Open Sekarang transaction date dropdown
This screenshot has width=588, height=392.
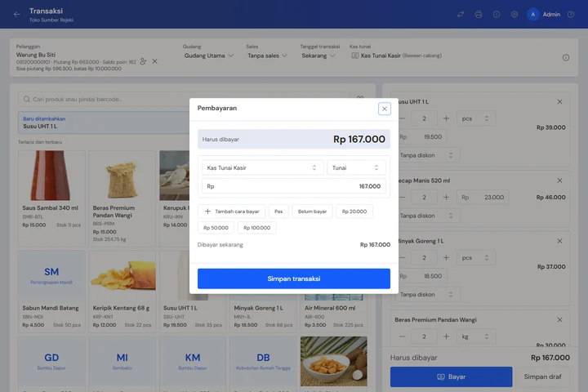318,56
